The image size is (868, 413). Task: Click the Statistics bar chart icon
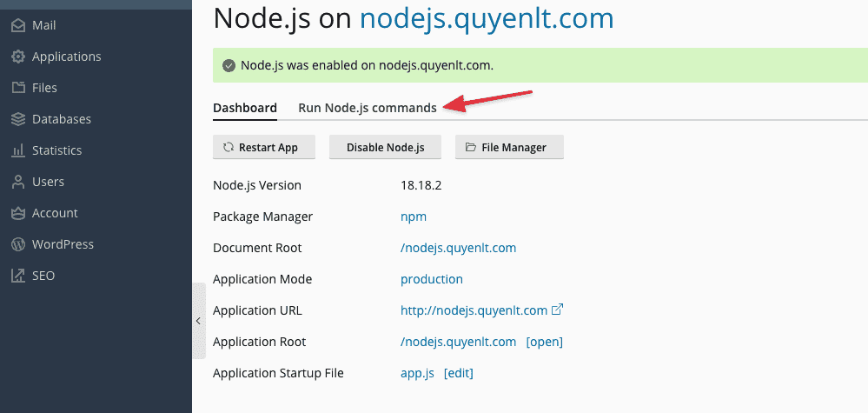tap(17, 150)
